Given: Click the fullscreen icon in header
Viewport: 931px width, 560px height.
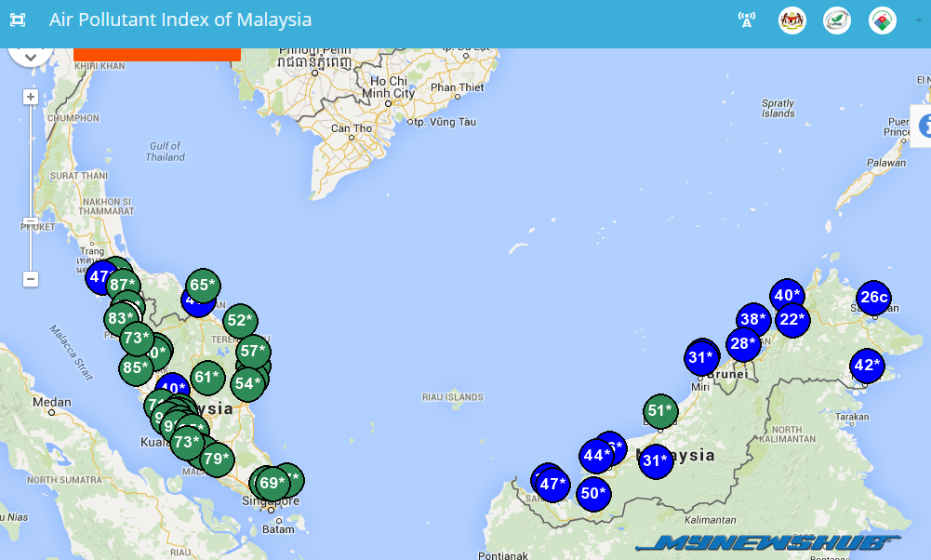Looking at the screenshot, I should pyautogui.click(x=18, y=20).
